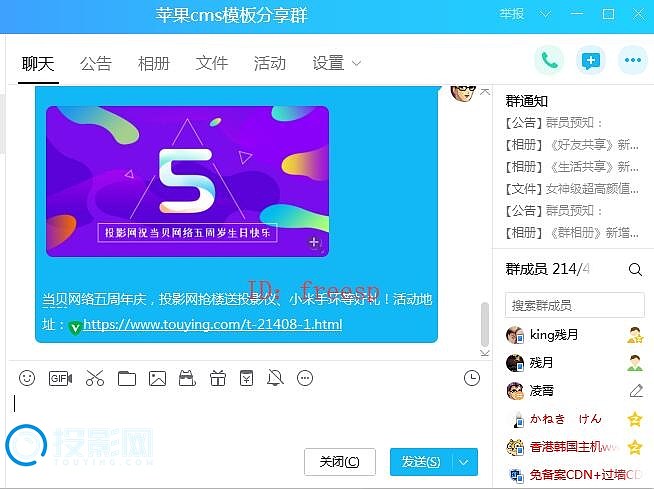This screenshot has width=654, height=489.
Task: Click the 发送(S) send button
Action: click(421, 462)
